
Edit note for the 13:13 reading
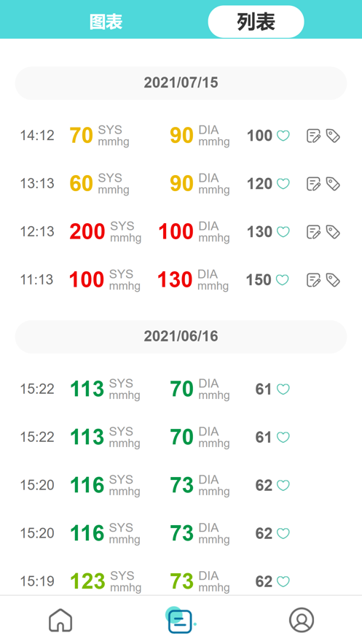[x=314, y=184]
